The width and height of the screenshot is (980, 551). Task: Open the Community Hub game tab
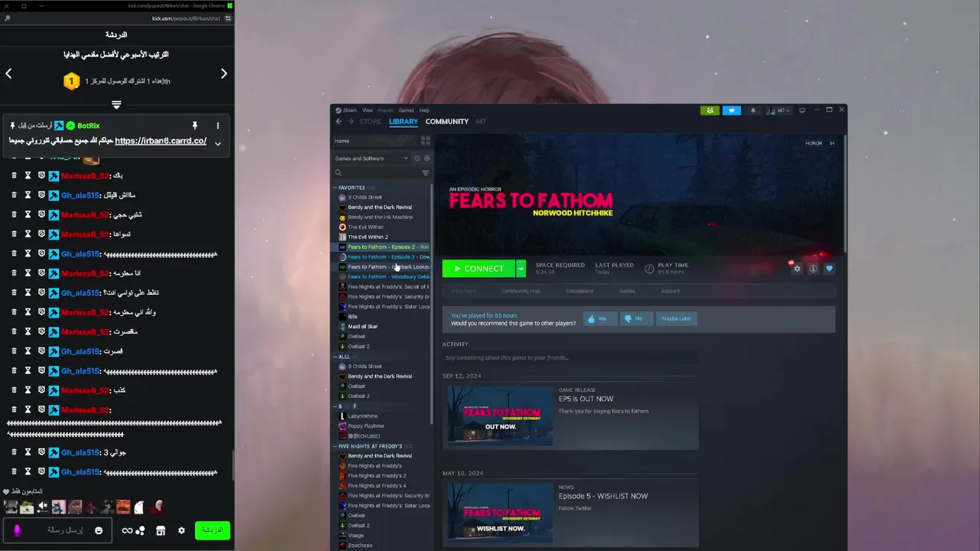coord(521,291)
